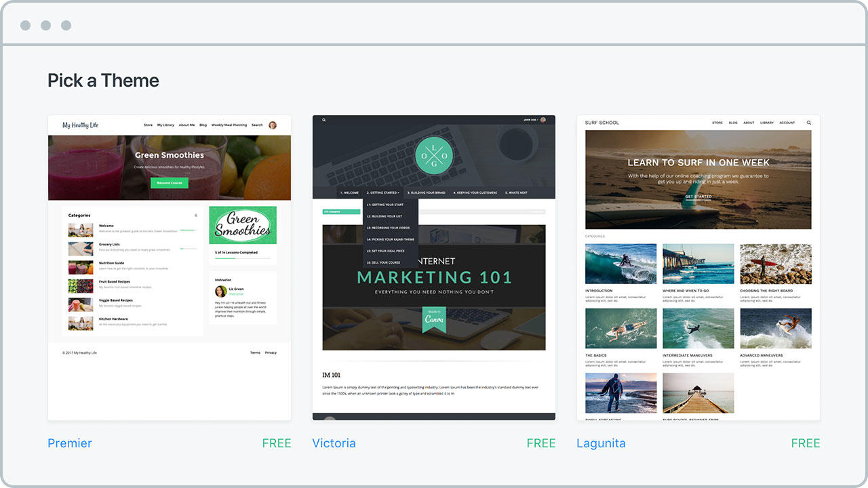Image resolution: width=868 pixels, height=488 pixels.
Task: Click Liz Green's instructor photo
Action: coord(220,291)
